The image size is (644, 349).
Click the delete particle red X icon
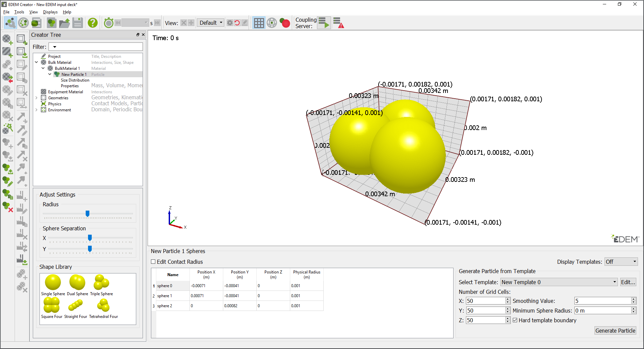[8, 207]
